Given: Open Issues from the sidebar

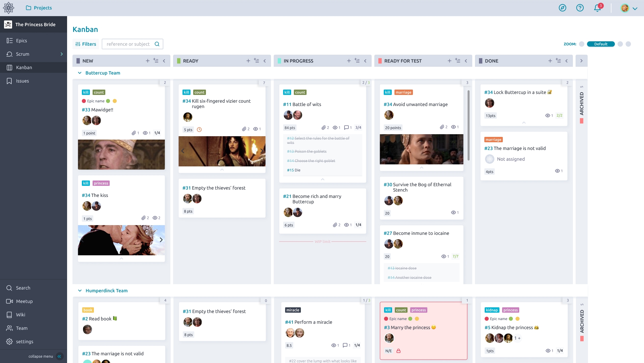Looking at the screenshot, I should (22, 81).
